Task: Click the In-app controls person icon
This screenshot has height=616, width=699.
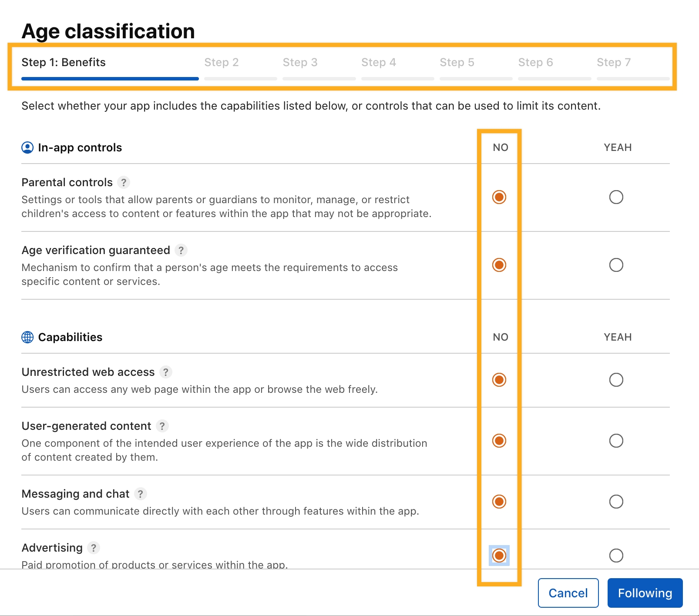Action: click(x=27, y=147)
